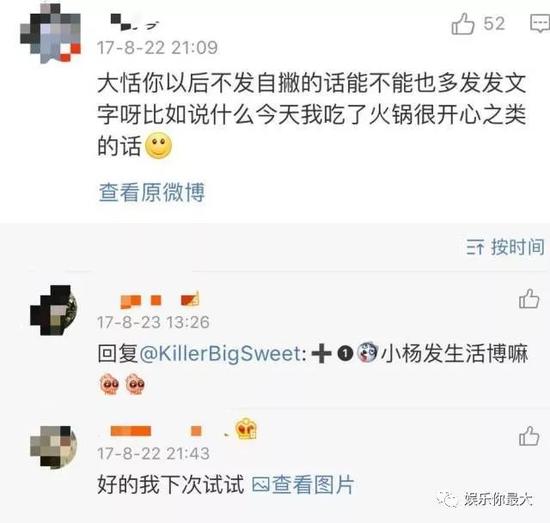Like the 17-8-22 21:43 reply

(529, 436)
